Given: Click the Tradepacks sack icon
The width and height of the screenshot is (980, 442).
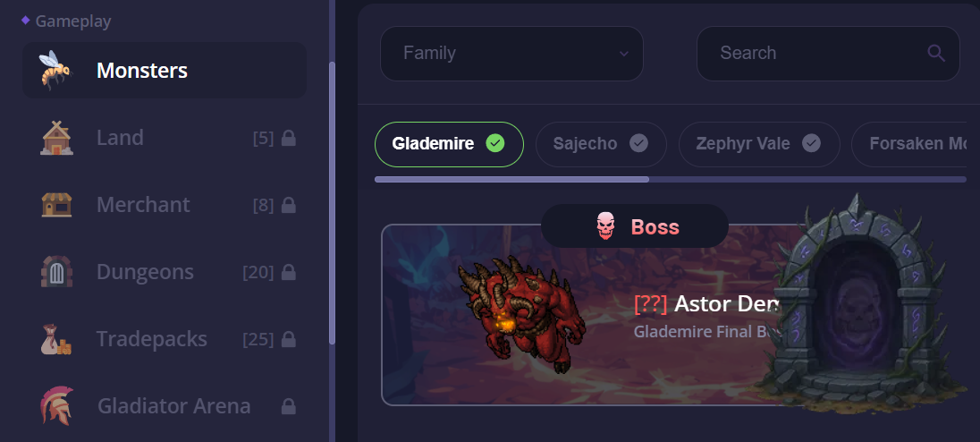Looking at the screenshot, I should [x=56, y=339].
